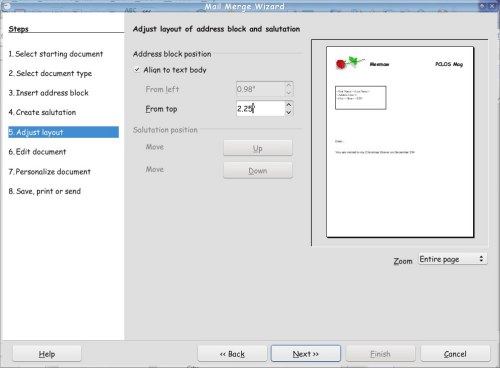
Task: Cancel the Mail Merge Wizard
Action: tap(455, 354)
